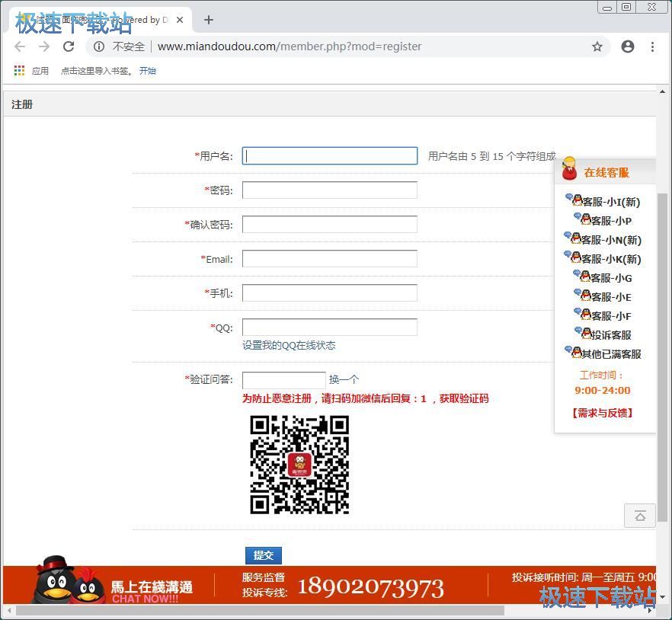Click the scroll-up arrow of page scrollbar
This screenshot has width=672, height=620.
coord(662,91)
